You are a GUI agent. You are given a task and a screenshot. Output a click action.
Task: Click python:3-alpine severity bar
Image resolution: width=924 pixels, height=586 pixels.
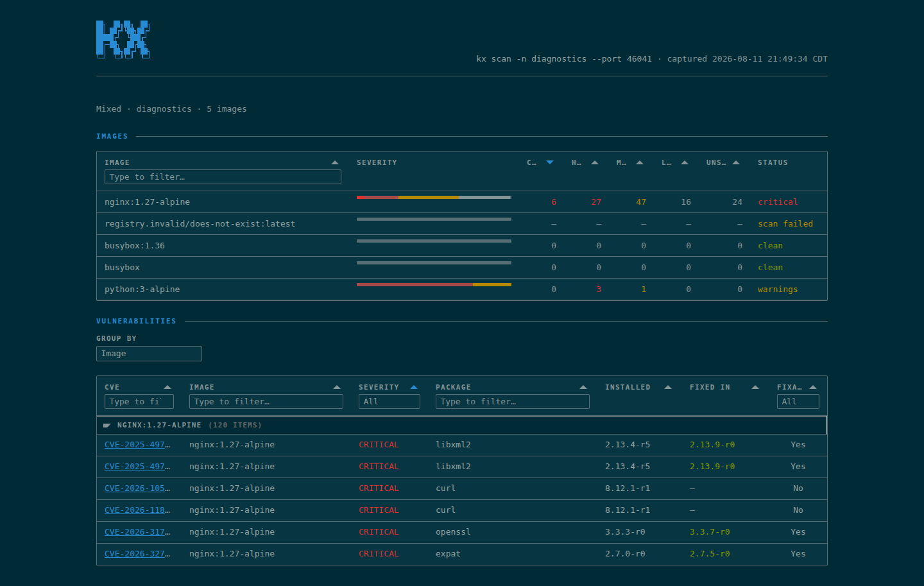point(434,284)
